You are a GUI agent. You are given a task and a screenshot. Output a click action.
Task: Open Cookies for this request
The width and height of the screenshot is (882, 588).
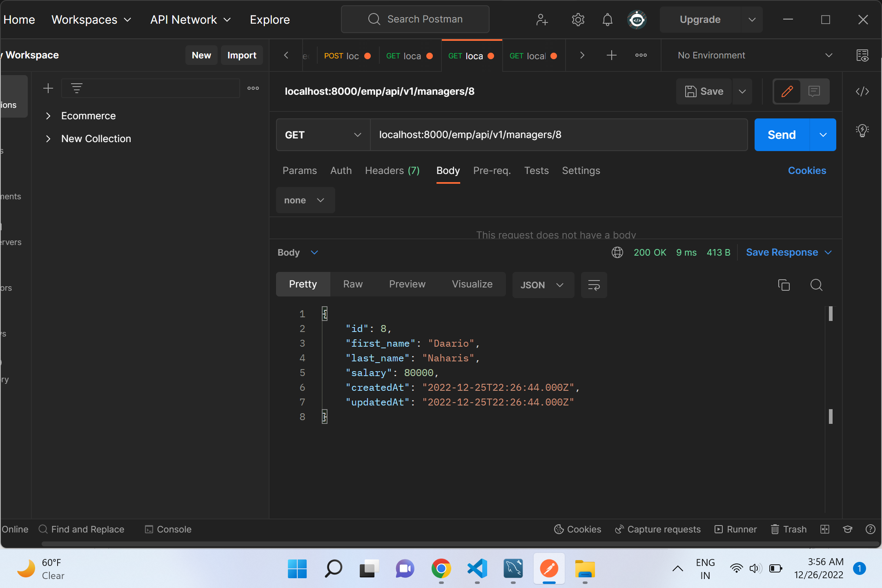[807, 170]
